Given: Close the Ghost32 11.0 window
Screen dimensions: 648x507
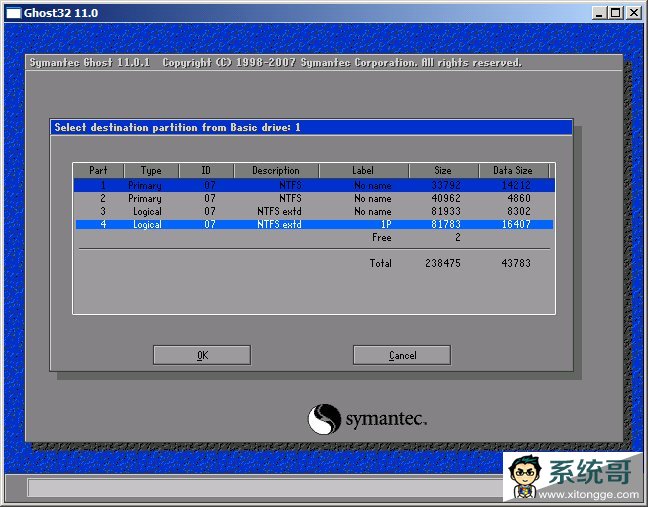Looking at the screenshot, I should 634,13.
